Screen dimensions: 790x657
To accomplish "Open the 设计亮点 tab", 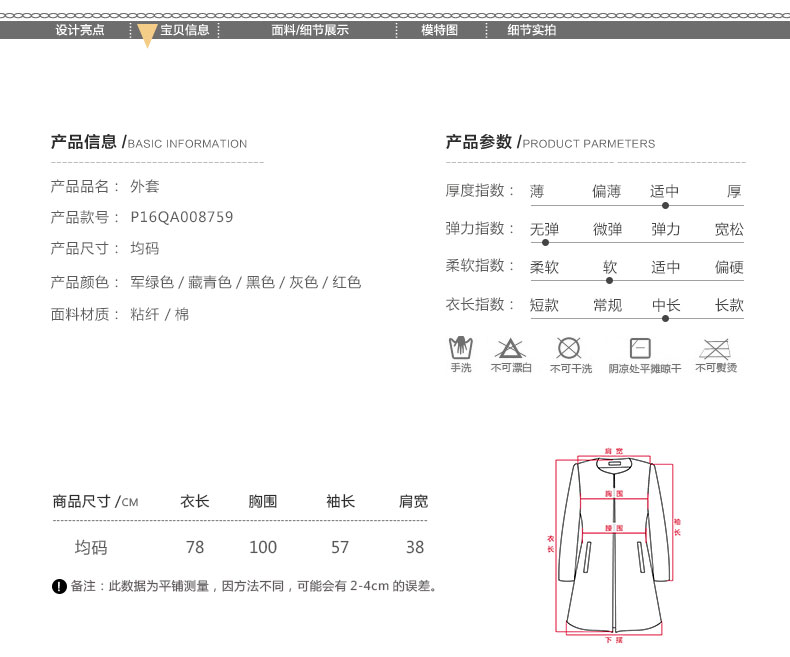I will (x=80, y=30).
